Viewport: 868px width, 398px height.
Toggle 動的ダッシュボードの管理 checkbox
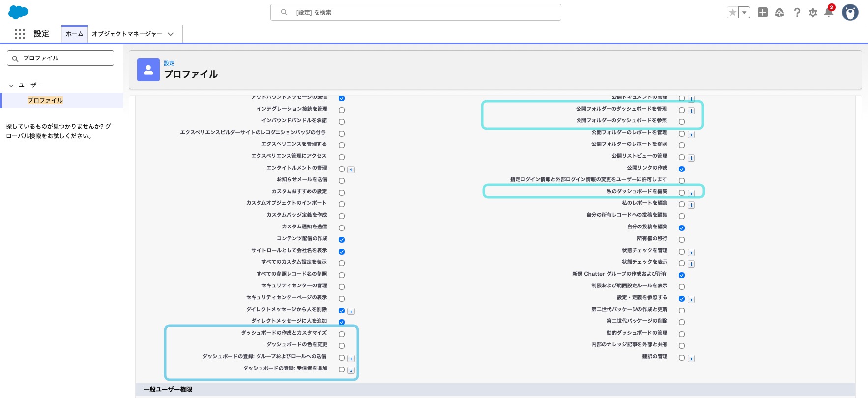click(682, 334)
